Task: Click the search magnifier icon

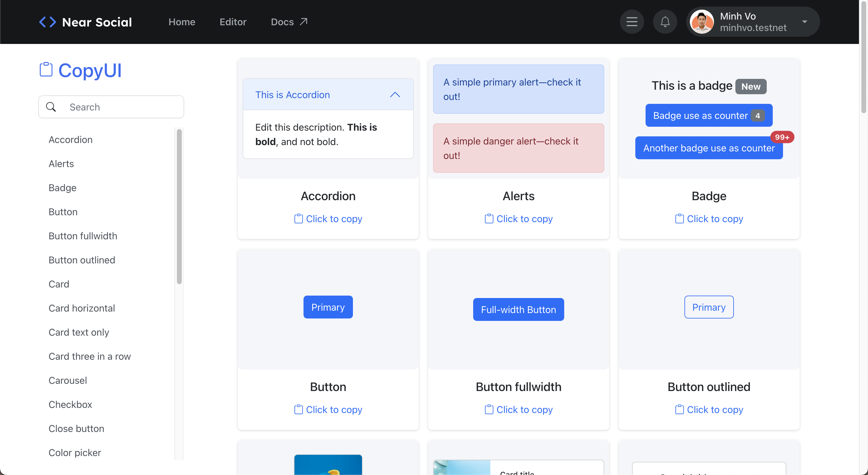Action: coord(51,107)
